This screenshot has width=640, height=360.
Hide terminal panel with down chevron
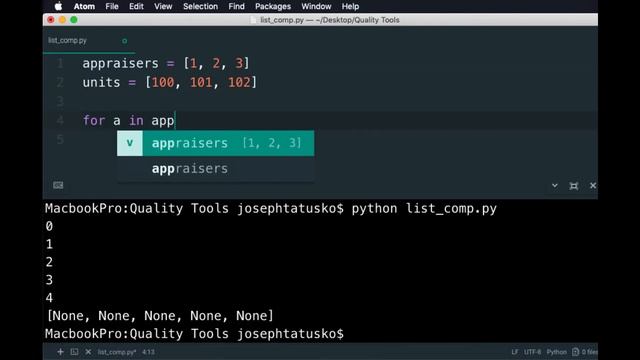pyautogui.click(x=555, y=185)
